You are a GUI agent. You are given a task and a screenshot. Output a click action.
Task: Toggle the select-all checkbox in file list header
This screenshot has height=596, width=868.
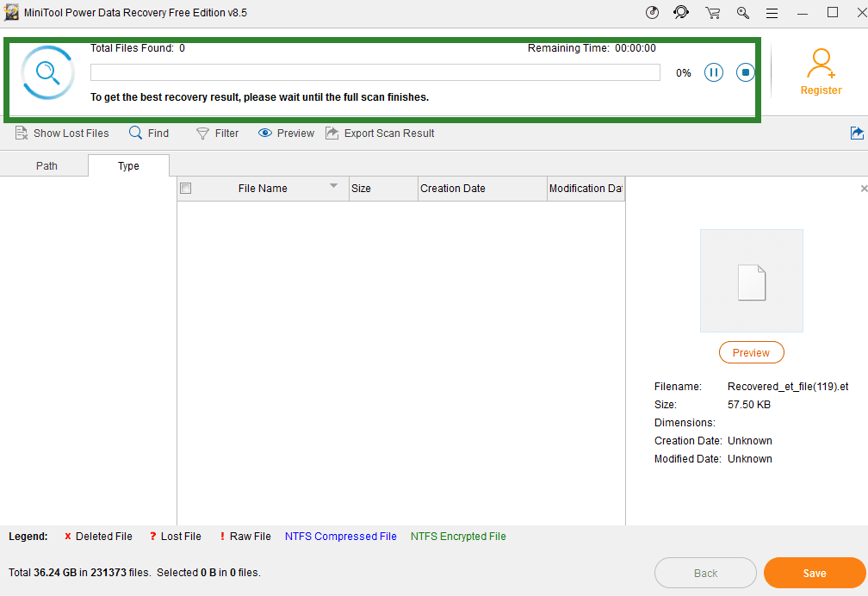point(186,189)
